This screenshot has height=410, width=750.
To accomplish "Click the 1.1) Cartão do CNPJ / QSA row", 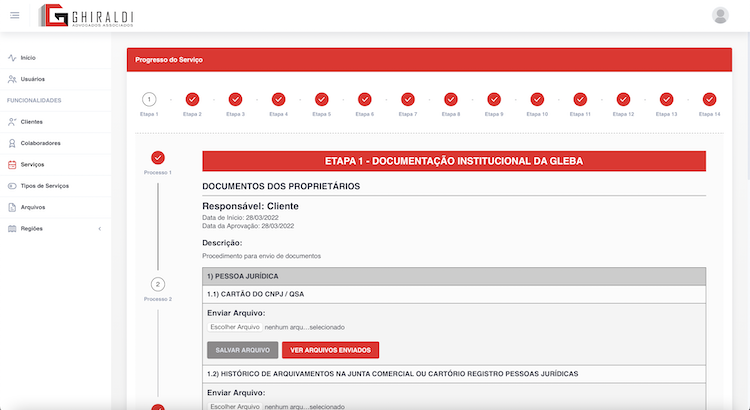I will click(454, 294).
